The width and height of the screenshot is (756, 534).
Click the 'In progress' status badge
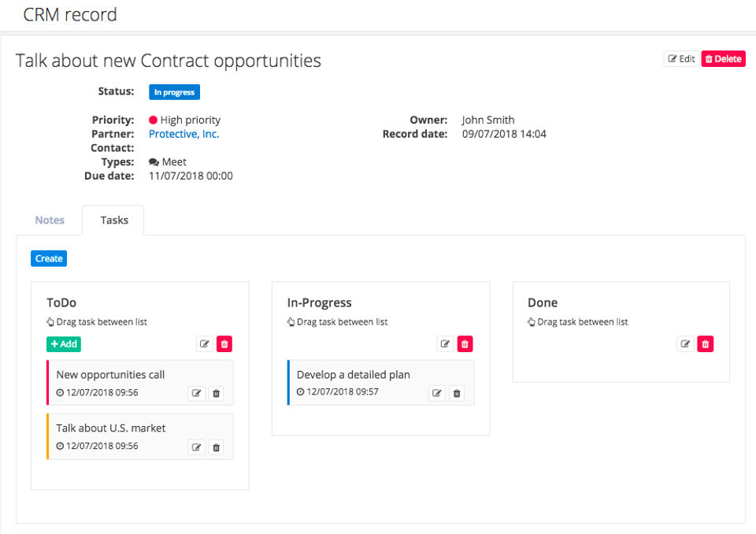[x=174, y=92]
